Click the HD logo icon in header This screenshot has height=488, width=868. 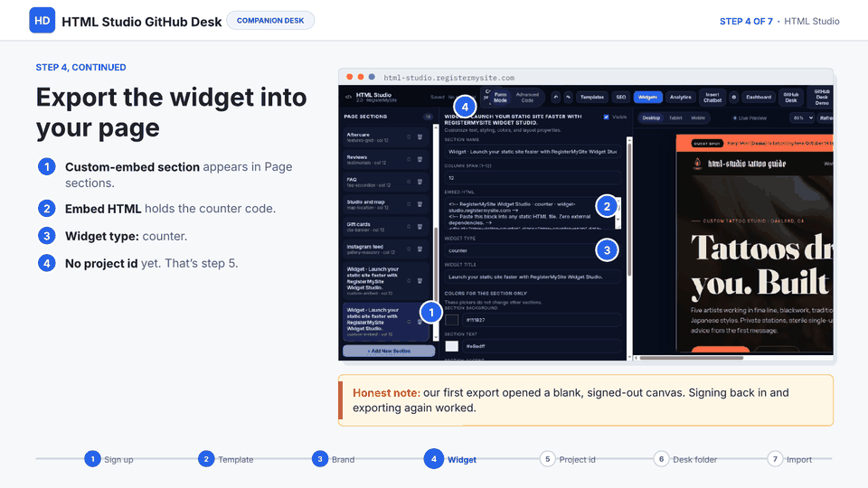point(42,21)
